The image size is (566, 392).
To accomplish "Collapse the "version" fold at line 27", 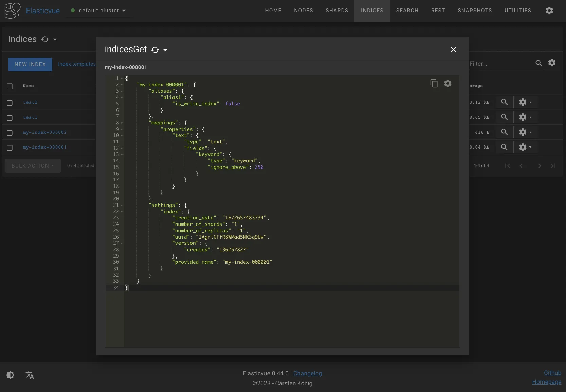I will (x=122, y=243).
